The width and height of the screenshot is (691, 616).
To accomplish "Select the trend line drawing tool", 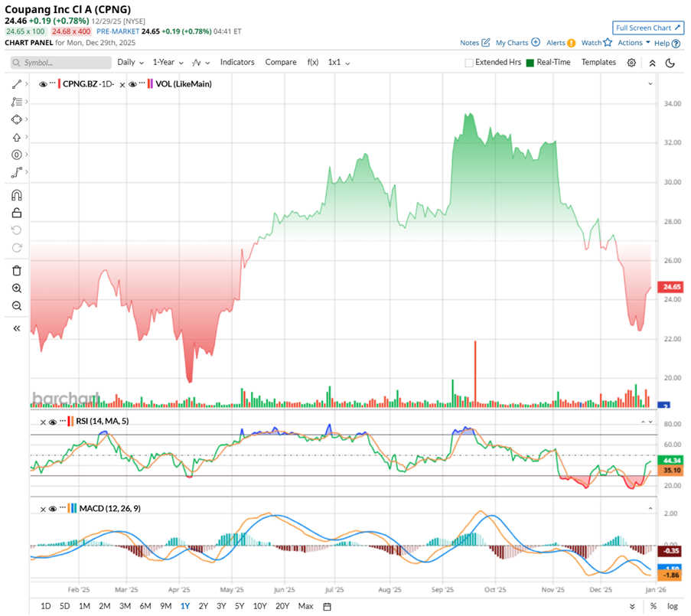I will point(16,84).
